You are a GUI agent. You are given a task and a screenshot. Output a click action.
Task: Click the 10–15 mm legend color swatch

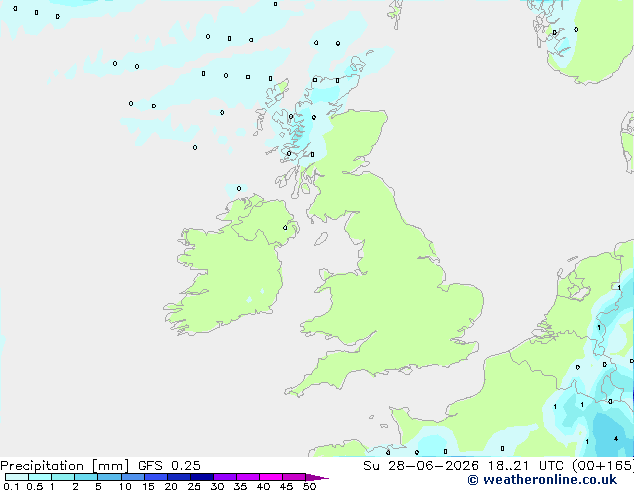(x=133, y=477)
